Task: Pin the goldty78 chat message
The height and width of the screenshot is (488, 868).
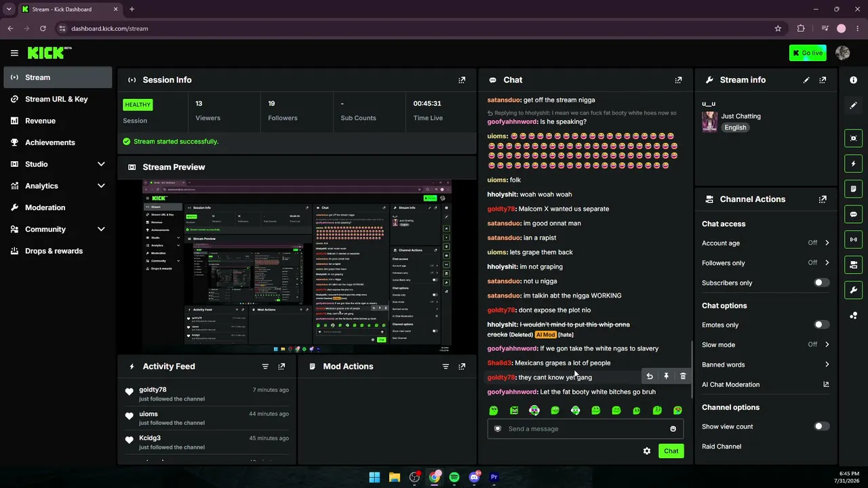Action: [x=666, y=376]
